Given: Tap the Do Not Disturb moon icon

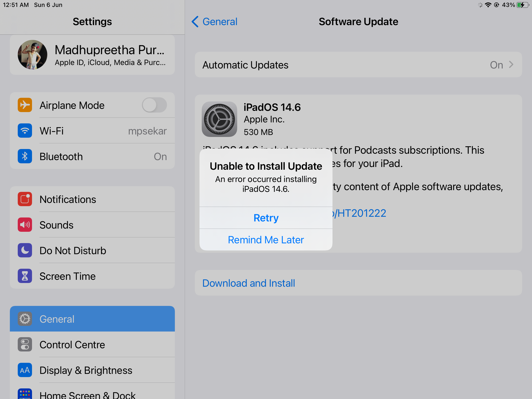Looking at the screenshot, I should 25,250.
